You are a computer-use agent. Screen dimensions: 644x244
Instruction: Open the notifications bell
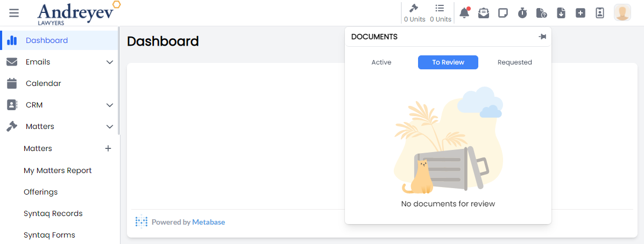pos(464,13)
